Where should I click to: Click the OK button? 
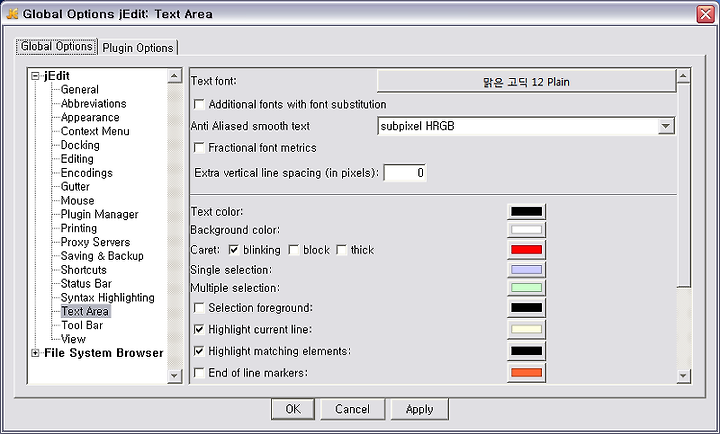pyautogui.click(x=293, y=409)
